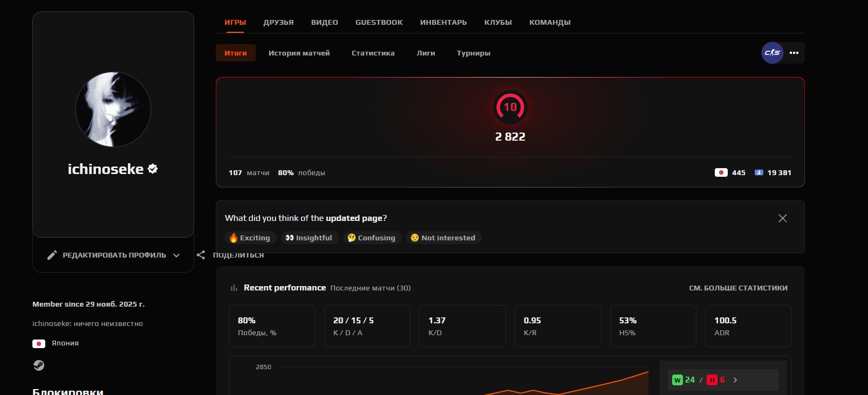Open the three-dots more options menu
This screenshot has height=395, width=868.
tap(794, 53)
